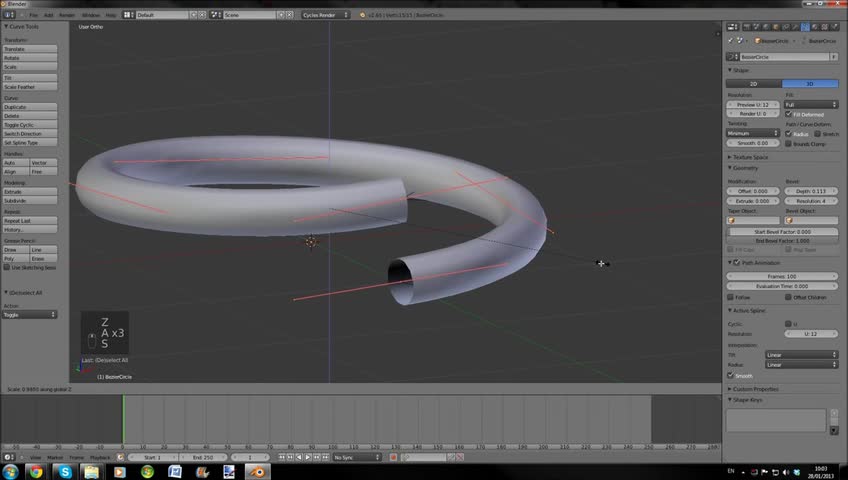Open the Radius interpolation Linear dropdown

[x=801, y=365]
